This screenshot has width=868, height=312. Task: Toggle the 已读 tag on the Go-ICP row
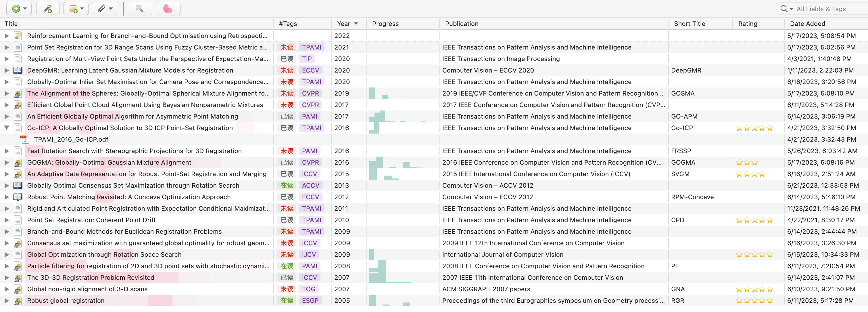[x=287, y=128]
